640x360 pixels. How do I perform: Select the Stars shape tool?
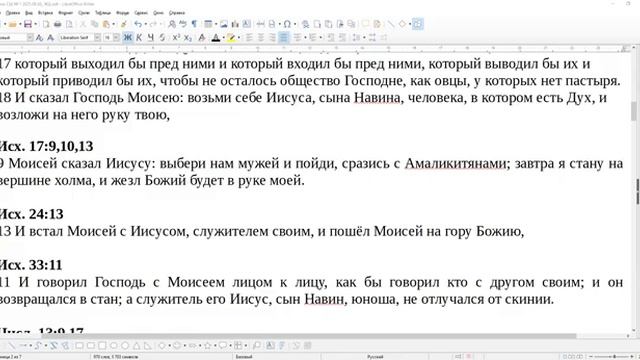[207, 346]
